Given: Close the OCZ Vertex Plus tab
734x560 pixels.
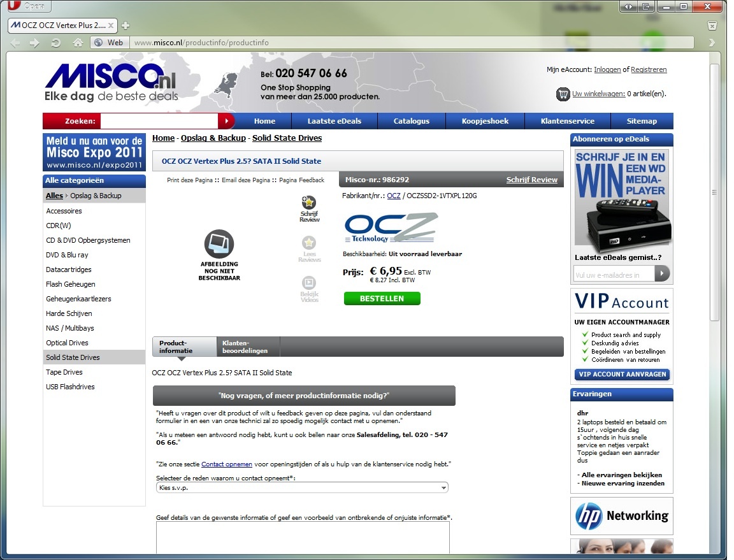Looking at the screenshot, I should tap(111, 25).
